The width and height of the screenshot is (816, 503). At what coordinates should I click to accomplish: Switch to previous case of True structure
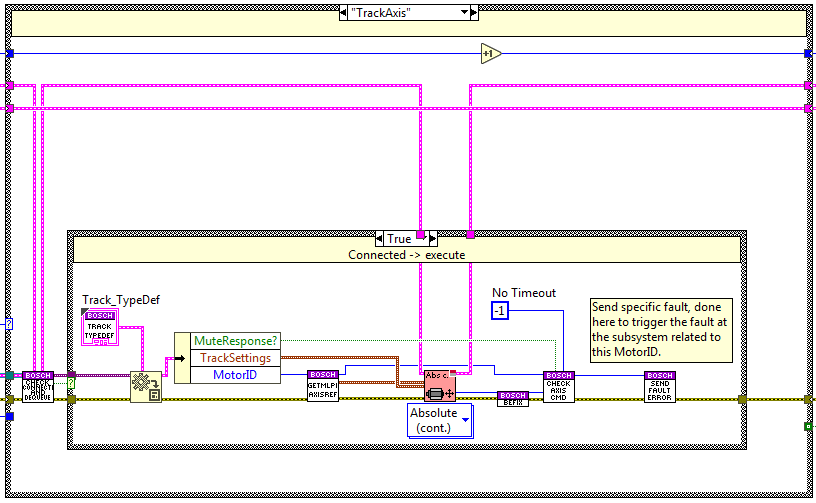379,239
